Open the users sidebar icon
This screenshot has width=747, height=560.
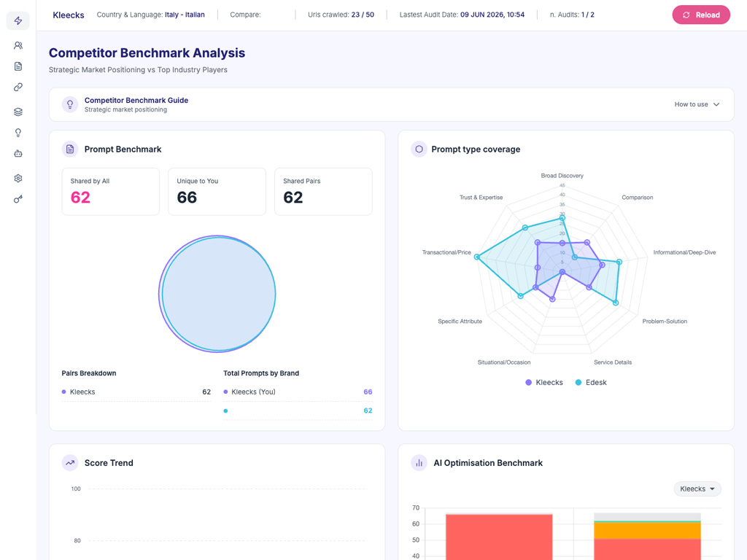(x=18, y=45)
